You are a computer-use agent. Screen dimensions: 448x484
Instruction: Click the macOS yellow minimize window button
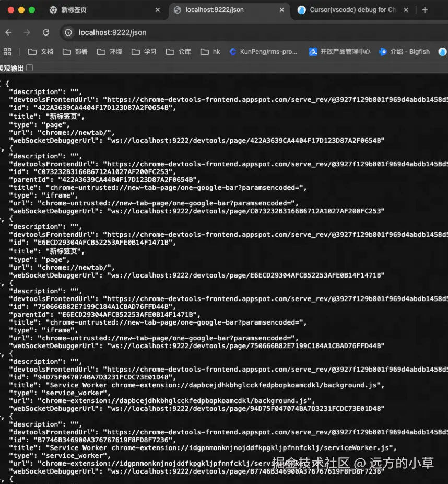point(21,10)
